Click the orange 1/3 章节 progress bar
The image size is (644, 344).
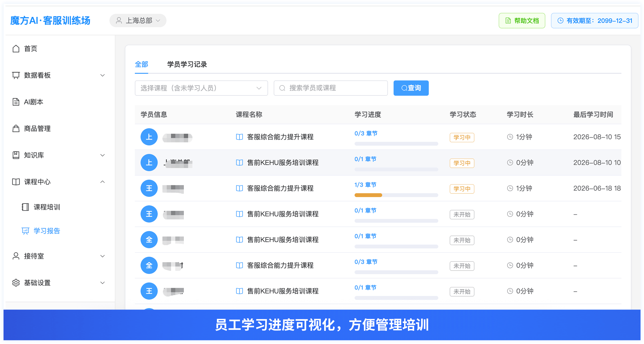point(396,195)
